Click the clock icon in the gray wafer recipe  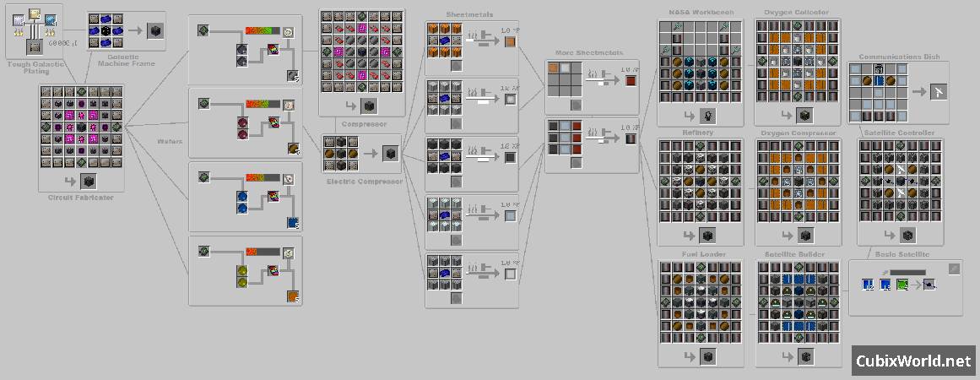[x=288, y=31]
